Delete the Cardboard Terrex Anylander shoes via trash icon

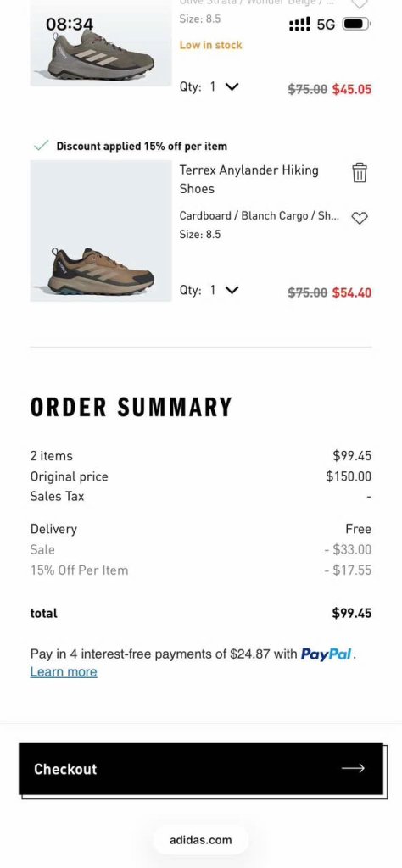coord(360,173)
